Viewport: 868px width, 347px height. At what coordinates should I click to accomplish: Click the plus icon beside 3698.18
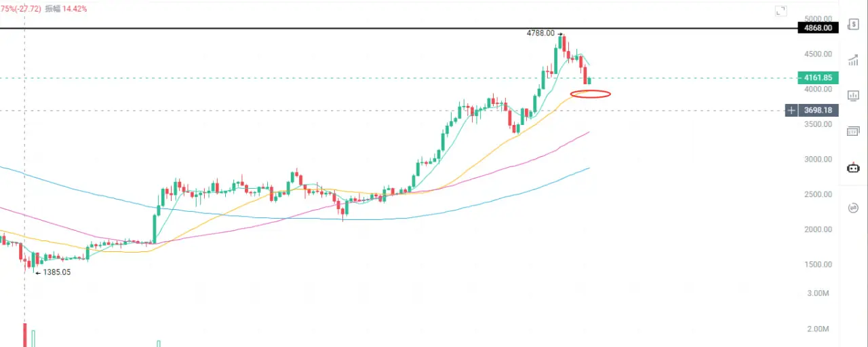click(x=791, y=110)
